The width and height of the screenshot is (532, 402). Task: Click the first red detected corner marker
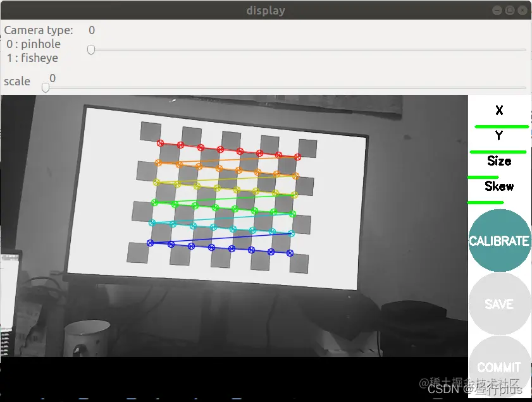click(x=161, y=143)
